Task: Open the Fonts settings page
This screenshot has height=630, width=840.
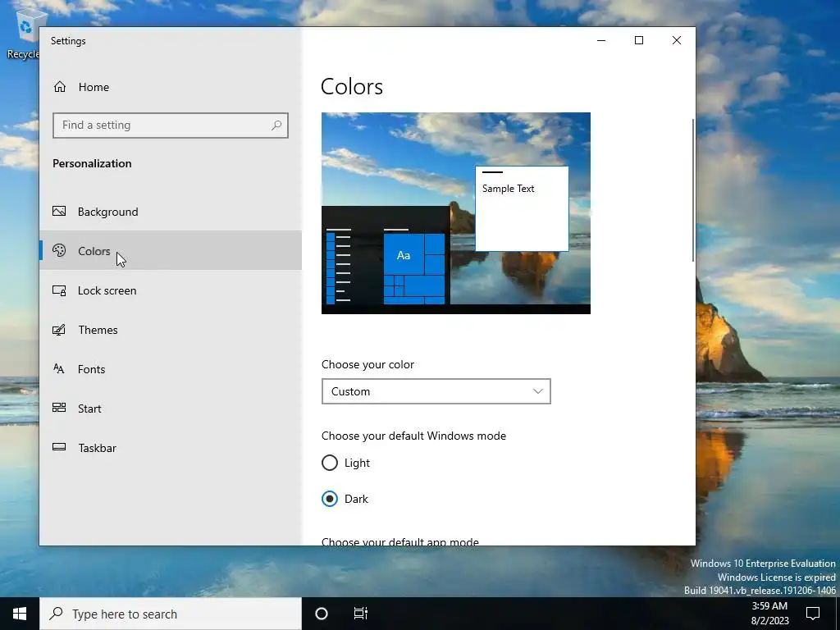Action: [171, 369]
